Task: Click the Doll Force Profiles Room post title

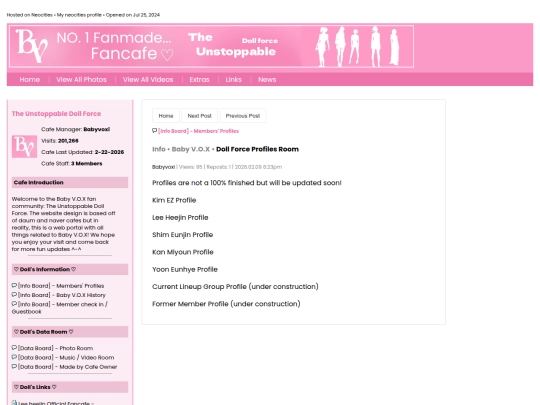Action: pos(257,149)
